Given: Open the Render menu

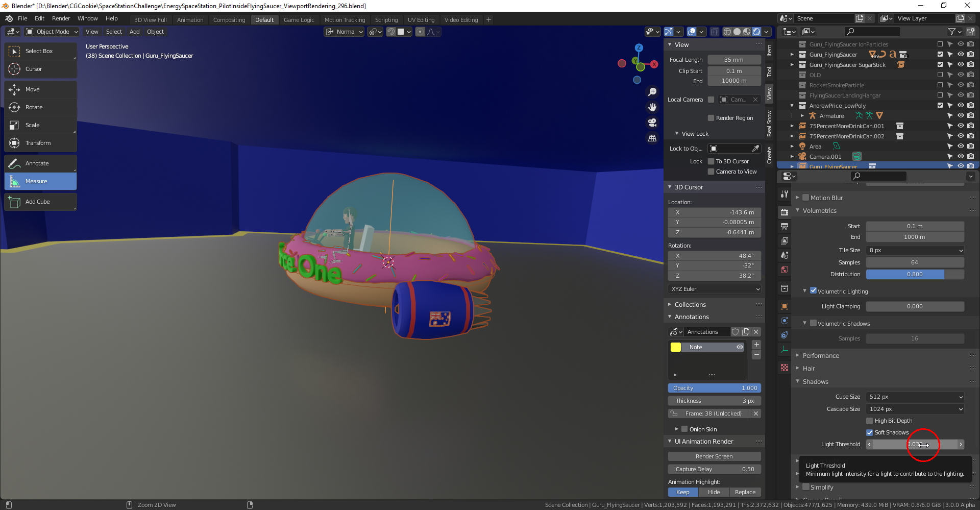Looking at the screenshot, I should (61, 18).
